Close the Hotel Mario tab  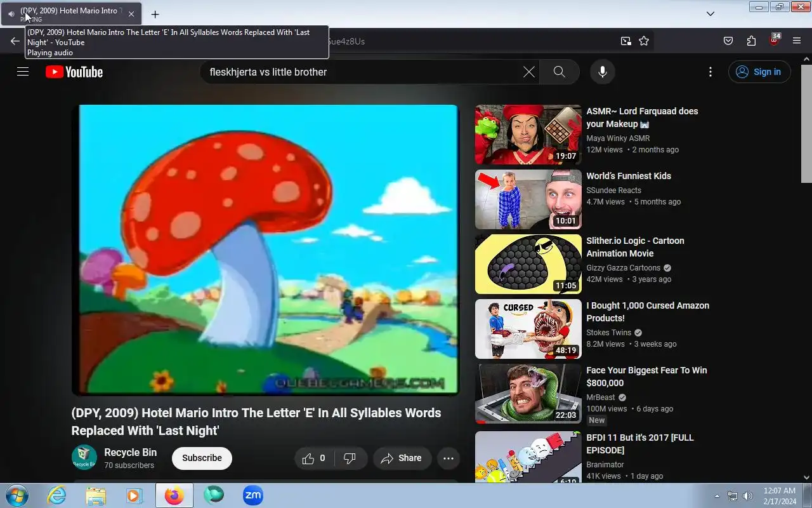[x=131, y=14]
